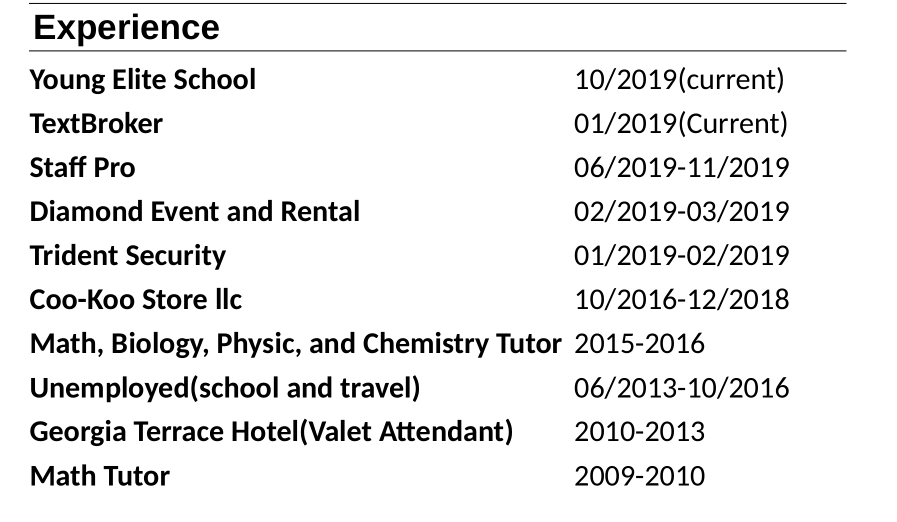Image resolution: width=897 pixels, height=522 pixels.
Task: Click the Coo-Koo Store llc entry
Action: tap(136, 300)
